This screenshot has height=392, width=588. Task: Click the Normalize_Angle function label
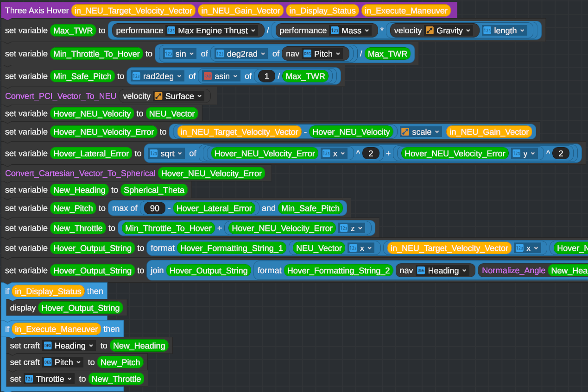tap(513, 270)
